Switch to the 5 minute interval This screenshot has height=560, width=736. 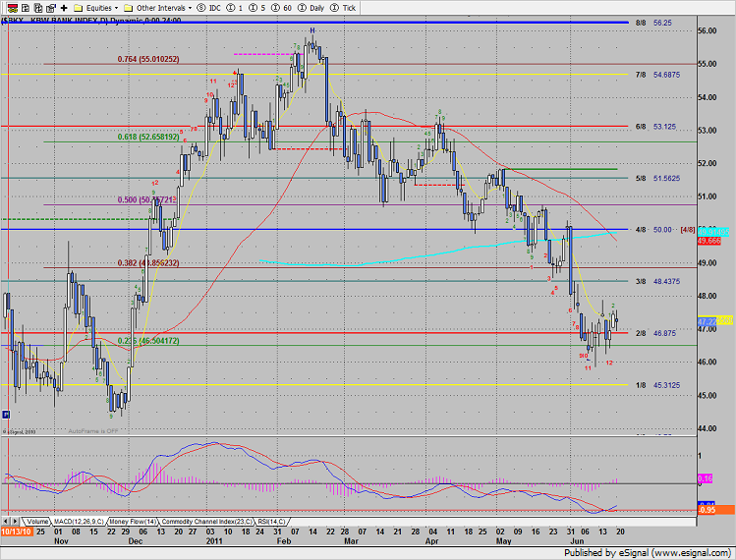tap(256, 8)
